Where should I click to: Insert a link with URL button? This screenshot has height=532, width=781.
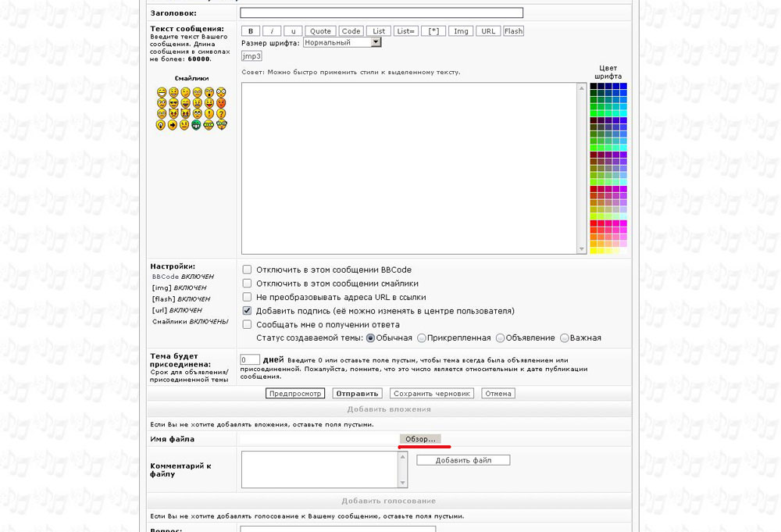[488, 31]
